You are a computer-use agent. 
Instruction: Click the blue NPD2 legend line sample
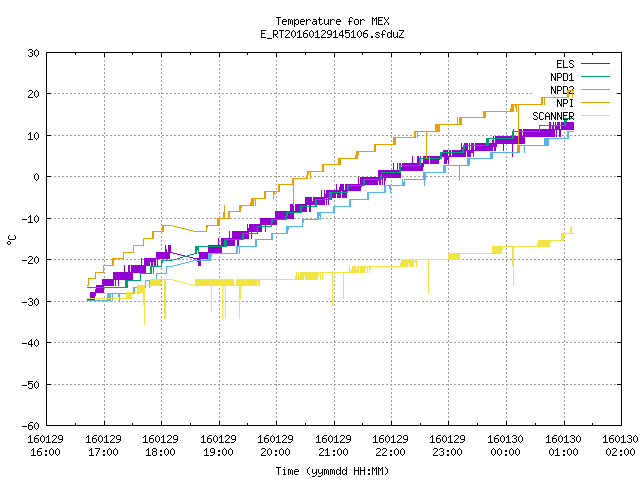click(x=595, y=89)
